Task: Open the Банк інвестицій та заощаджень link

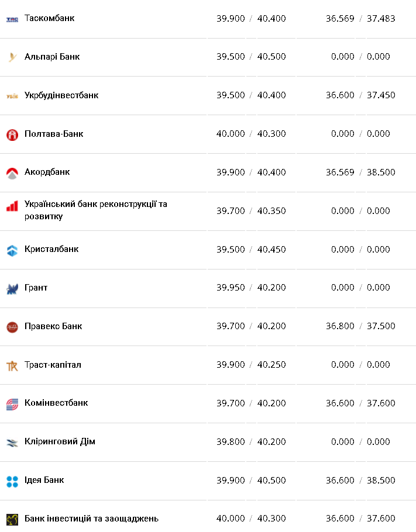Action: [91, 519]
